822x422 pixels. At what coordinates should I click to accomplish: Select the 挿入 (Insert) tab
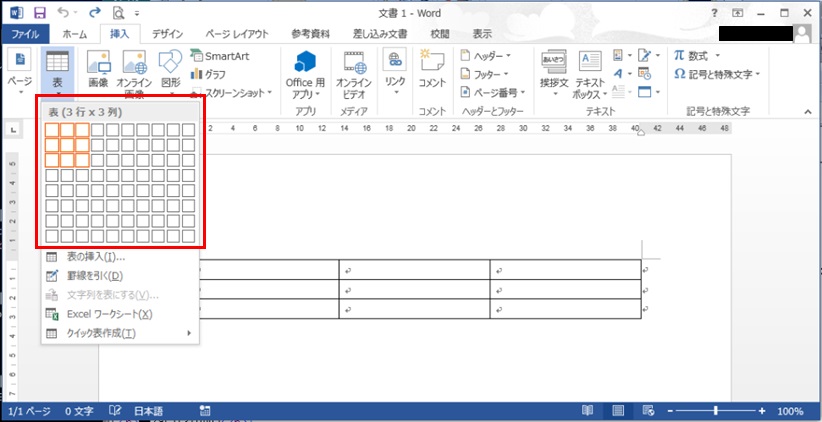[119, 35]
